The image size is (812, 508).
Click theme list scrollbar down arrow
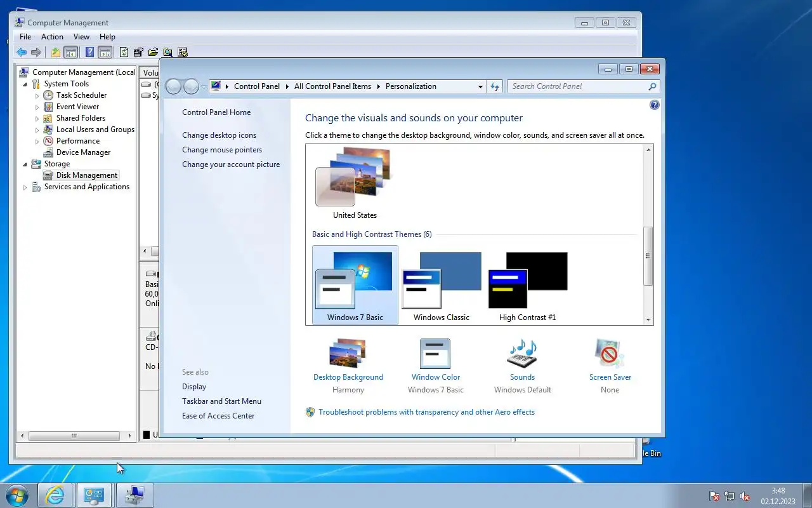(648, 320)
